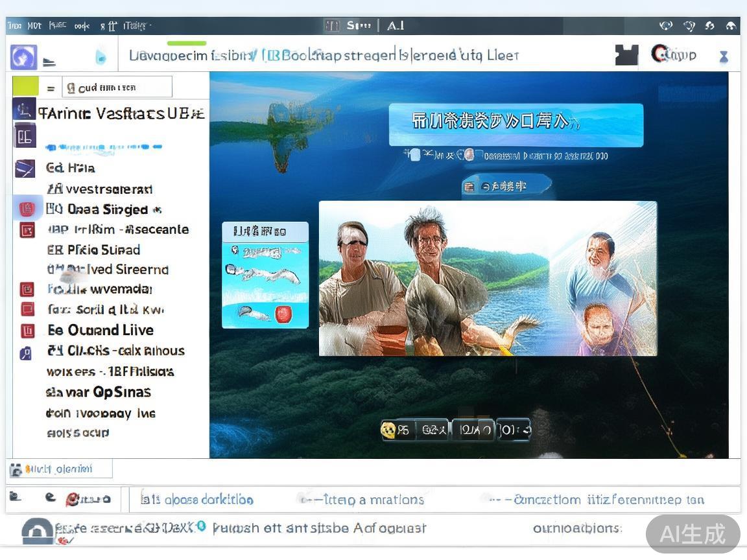Screen dimensions: 747x560
Task: Click the black puzzle-piece icon in the header
Action: [x=626, y=55]
